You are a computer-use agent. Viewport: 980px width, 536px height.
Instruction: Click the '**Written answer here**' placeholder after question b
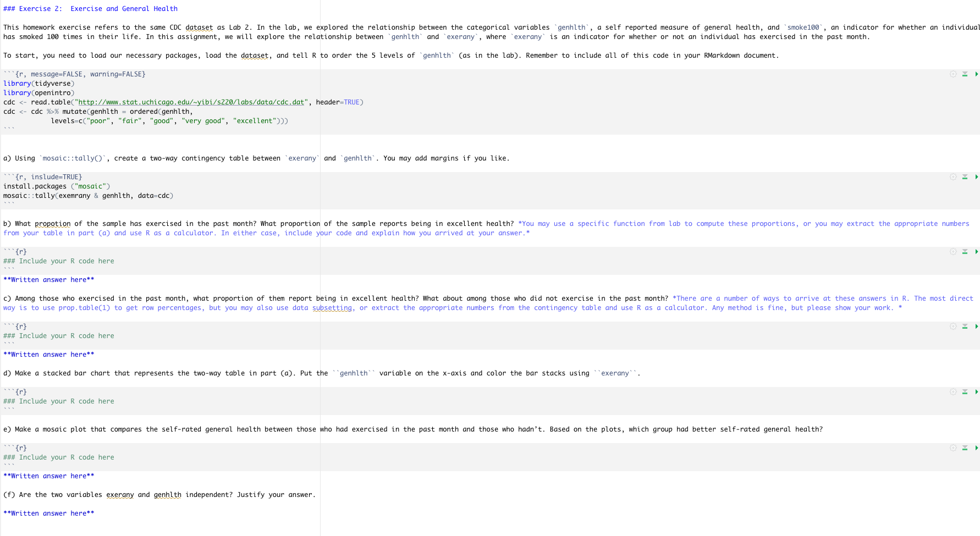click(48, 280)
